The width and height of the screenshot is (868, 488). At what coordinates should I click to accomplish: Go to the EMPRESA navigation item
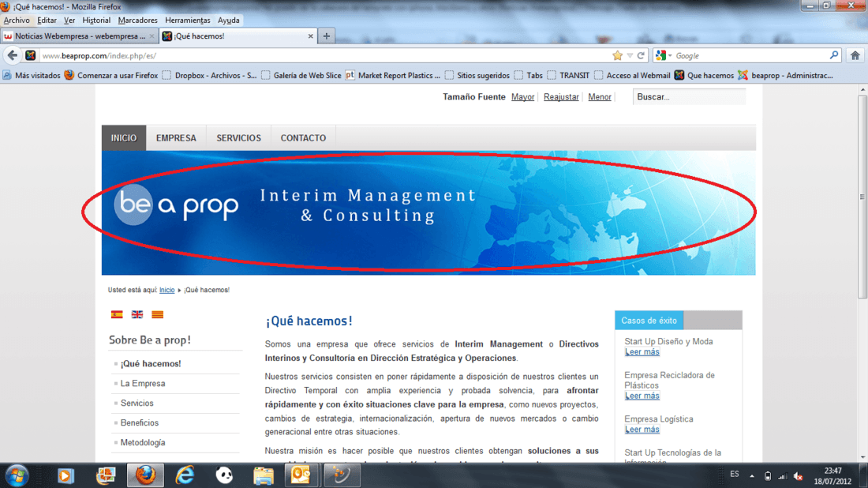pyautogui.click(x=176, y=138)
